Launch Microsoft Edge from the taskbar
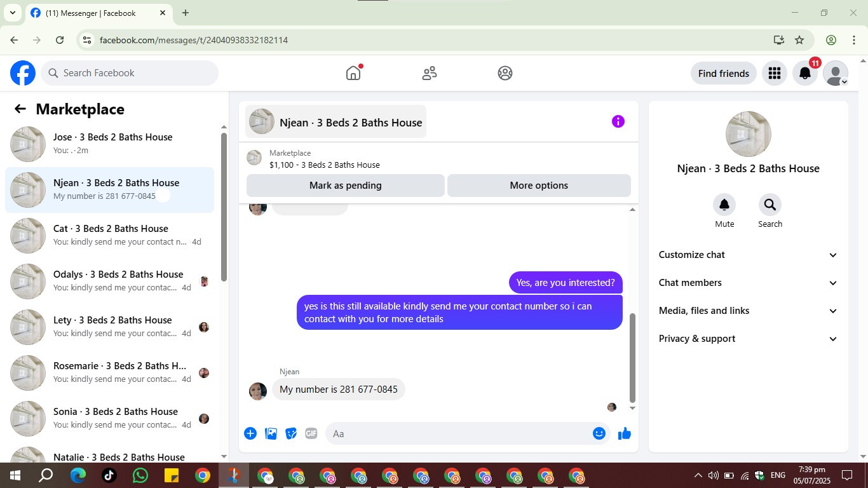 click(78, 475)
